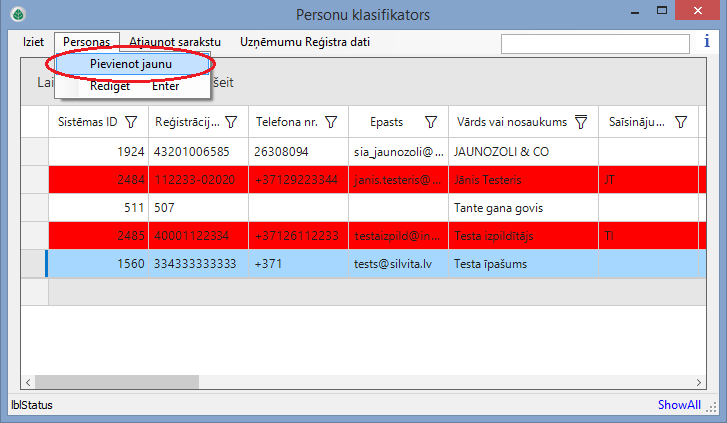The image size is (727, 423).
Task: Click the green leaf application icon
Action: coord(18,14)
